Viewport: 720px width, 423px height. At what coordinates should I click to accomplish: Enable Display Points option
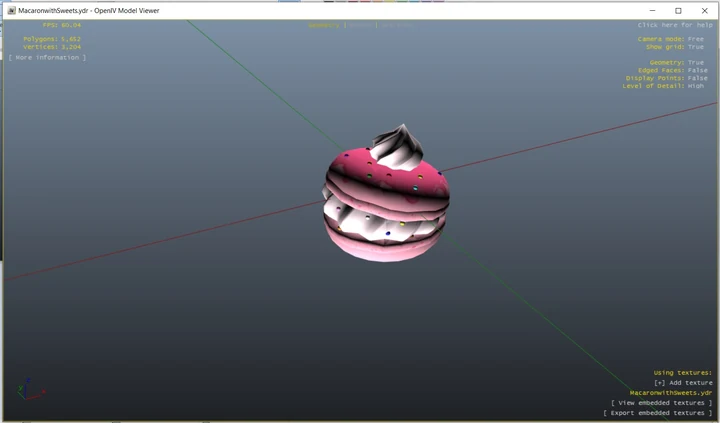pyautogui.click(x=667, y=78)
